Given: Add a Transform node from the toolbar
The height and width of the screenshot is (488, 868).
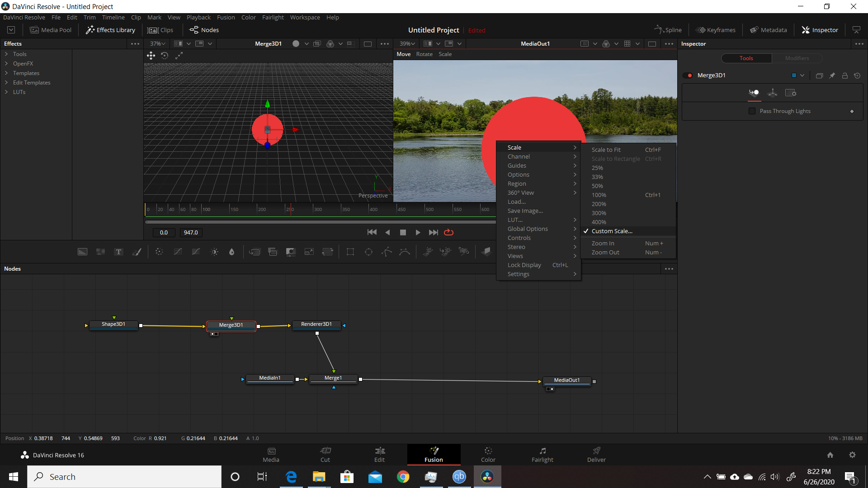Looking at the screenshot, I should [x=327, y=252].
